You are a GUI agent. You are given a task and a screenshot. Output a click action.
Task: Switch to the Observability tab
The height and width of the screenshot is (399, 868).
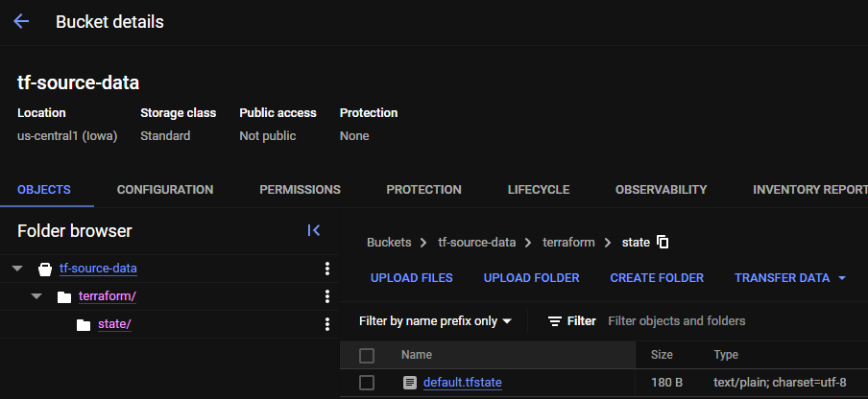coord(661,190)
